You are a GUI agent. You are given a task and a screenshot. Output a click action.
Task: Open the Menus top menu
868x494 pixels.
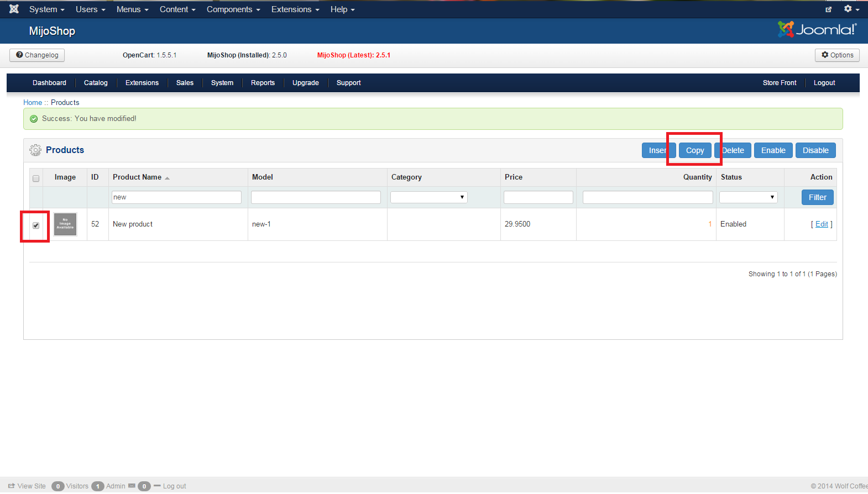pyautogui.click(x=132, y=9)
